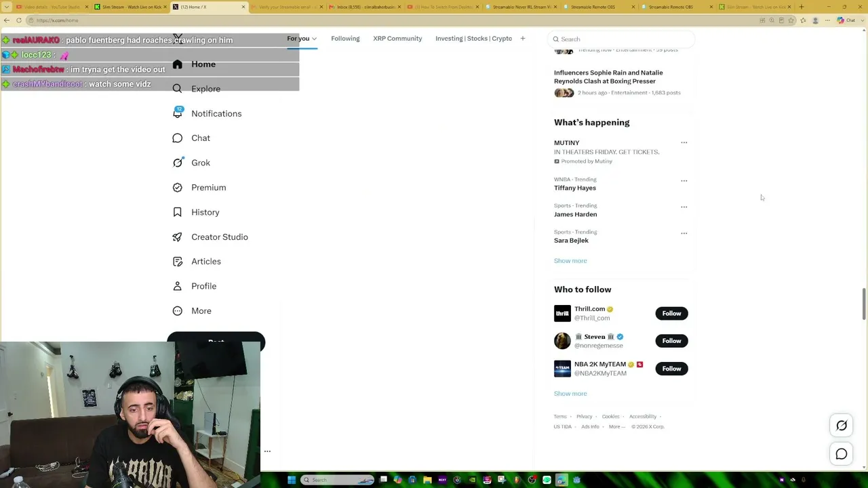
Task: Open more options for Tiffany Hayes trend
Action: pyautogui.click(x=684, y=181)
